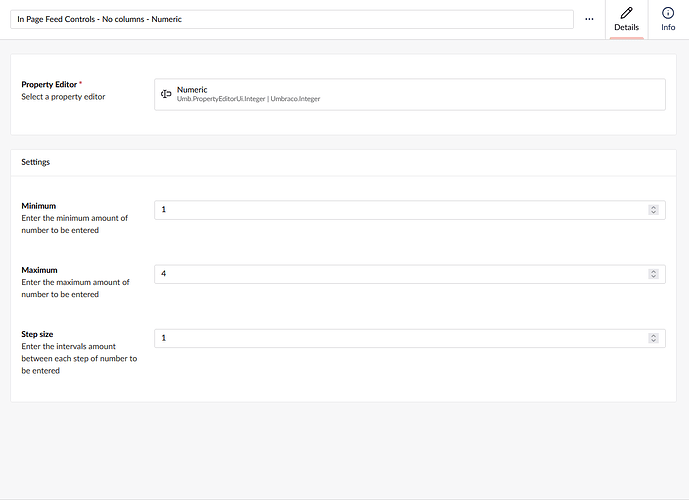The width and height of the screenshot is (689, 500).
Task: Switch to the Details tab
Action: click(x=626, y=20)
